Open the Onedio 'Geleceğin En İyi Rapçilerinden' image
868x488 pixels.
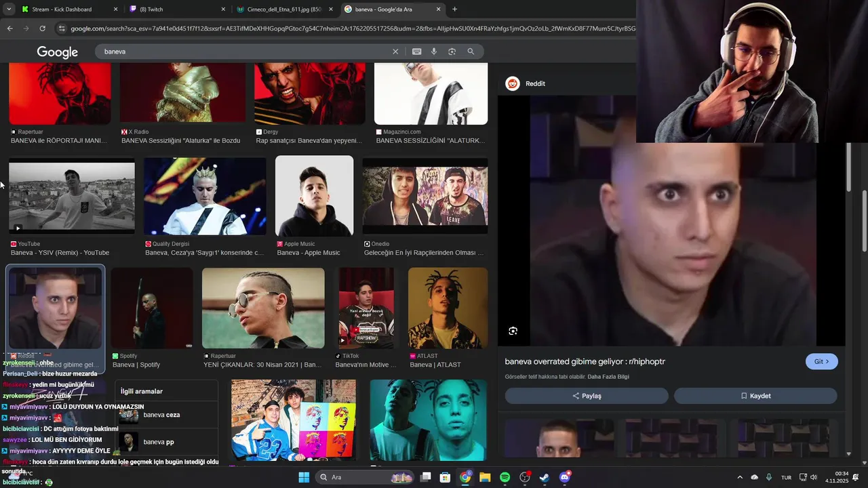click(425, 196)
